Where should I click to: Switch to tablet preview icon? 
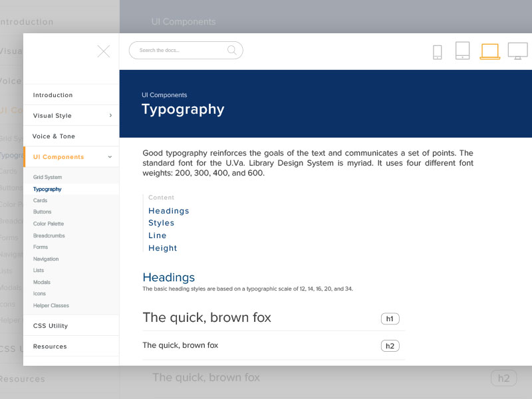pyautogui.click(x=462, y=51)
